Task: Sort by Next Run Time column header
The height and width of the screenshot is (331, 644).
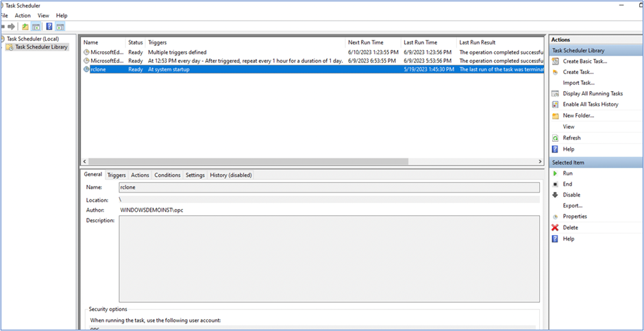Action: (x=373, y=42)
